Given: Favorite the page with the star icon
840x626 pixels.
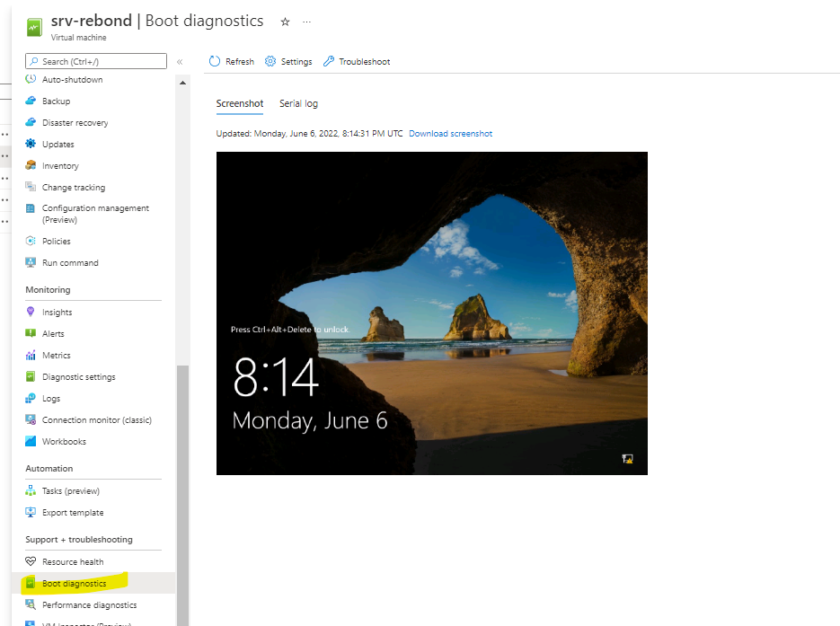Looking at the screenshot, I should (x=285, y=22).
